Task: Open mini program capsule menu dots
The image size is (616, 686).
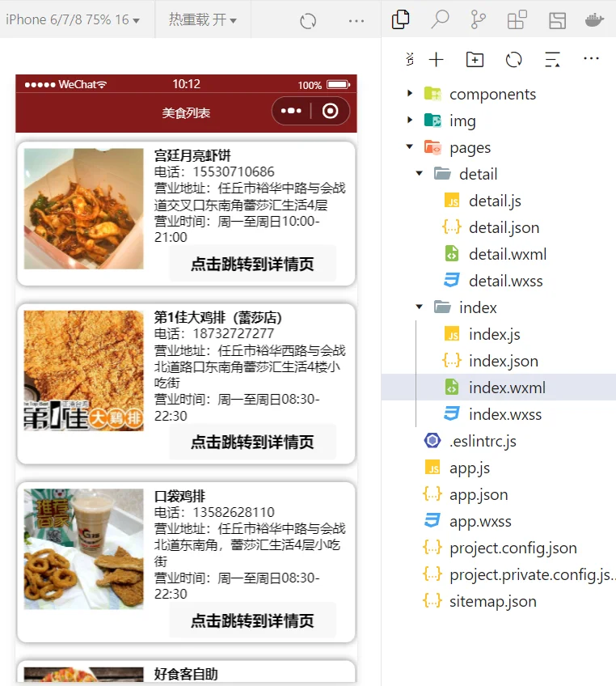Action: [x=291, y=111]
